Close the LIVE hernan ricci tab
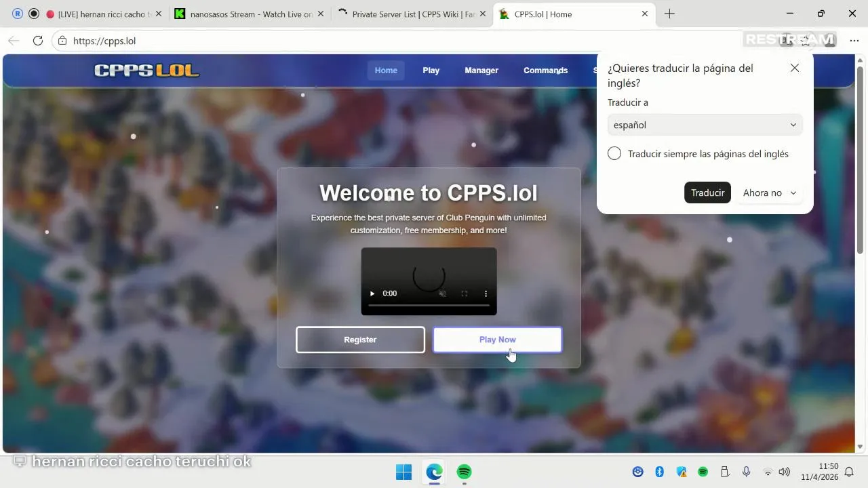 coord(159,14)
